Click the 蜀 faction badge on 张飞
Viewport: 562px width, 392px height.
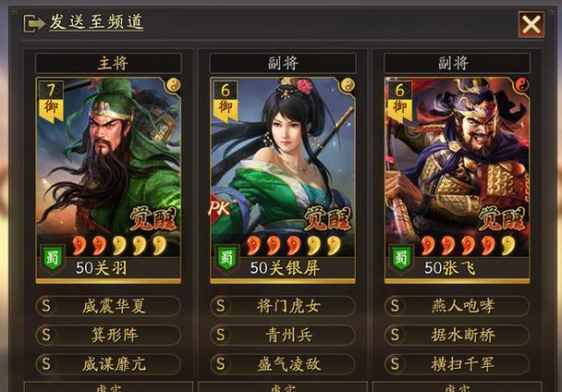[x=401, y=259]
